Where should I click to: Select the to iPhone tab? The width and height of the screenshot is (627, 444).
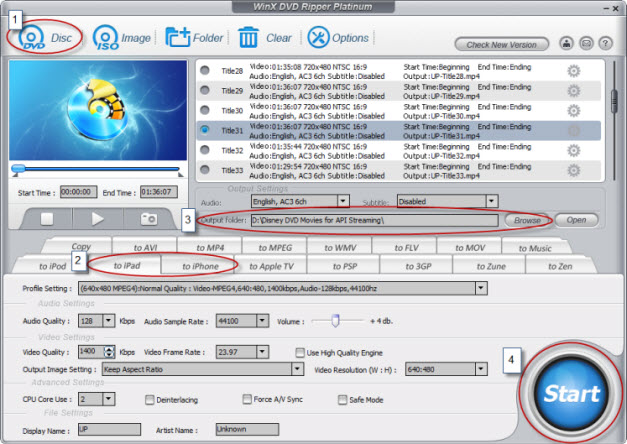(200, 266)
